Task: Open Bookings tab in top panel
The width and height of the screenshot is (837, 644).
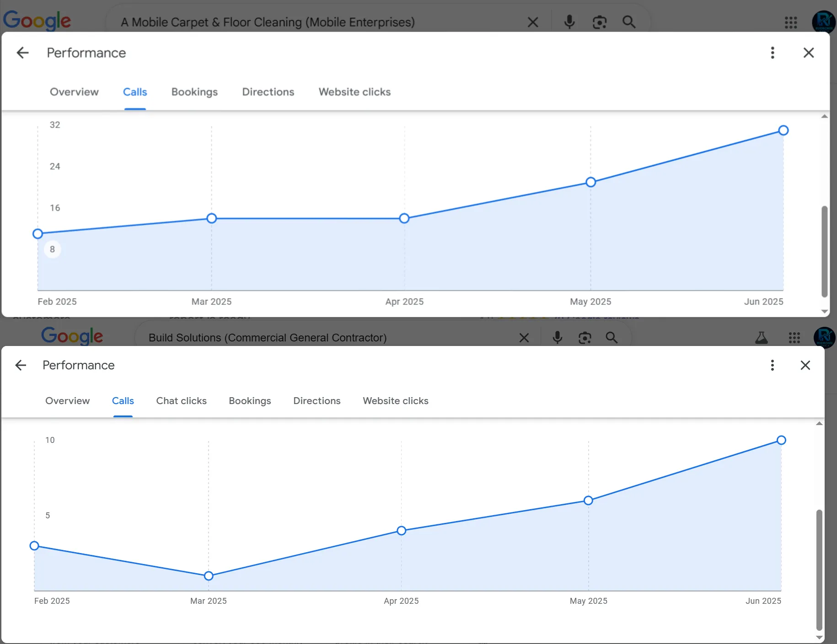Action: (x=194, y=92)
